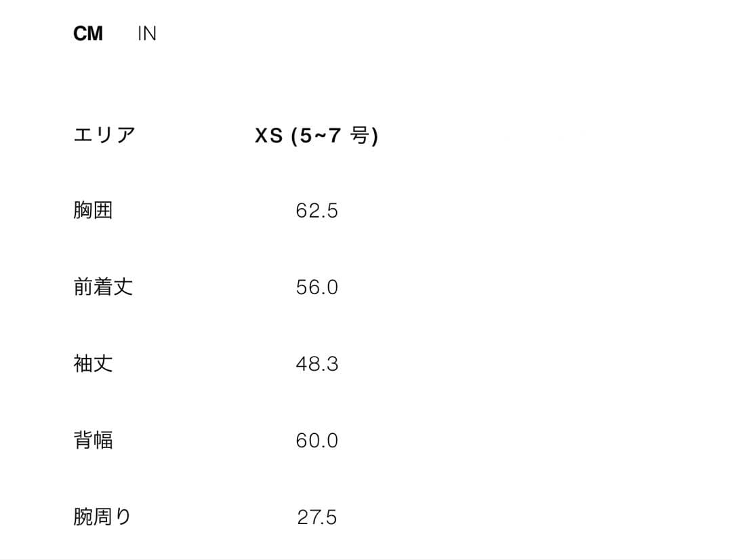This screenshot has width=732, height=560.
Task: Toggle units by clicking the CM label
Action: coord(87,33)
